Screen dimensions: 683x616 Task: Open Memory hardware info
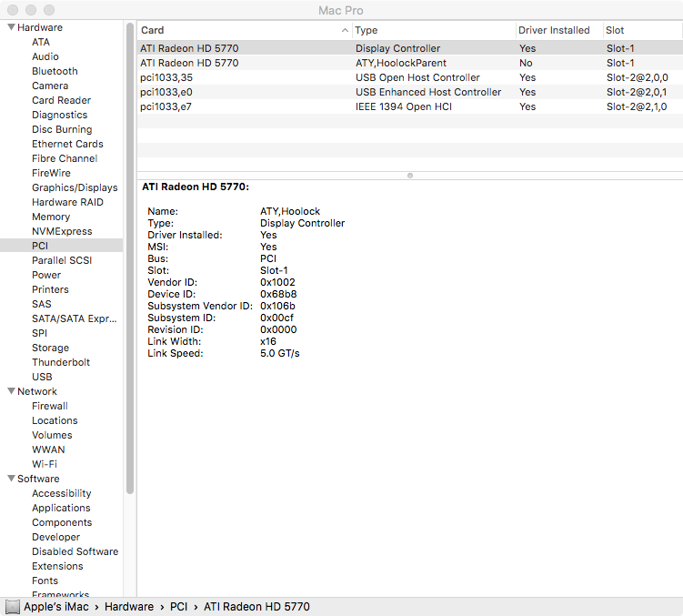tap(51, 217)
